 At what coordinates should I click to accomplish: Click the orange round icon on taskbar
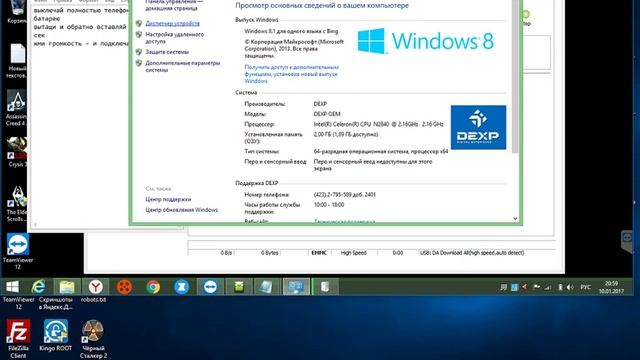[x=124, y=287]
